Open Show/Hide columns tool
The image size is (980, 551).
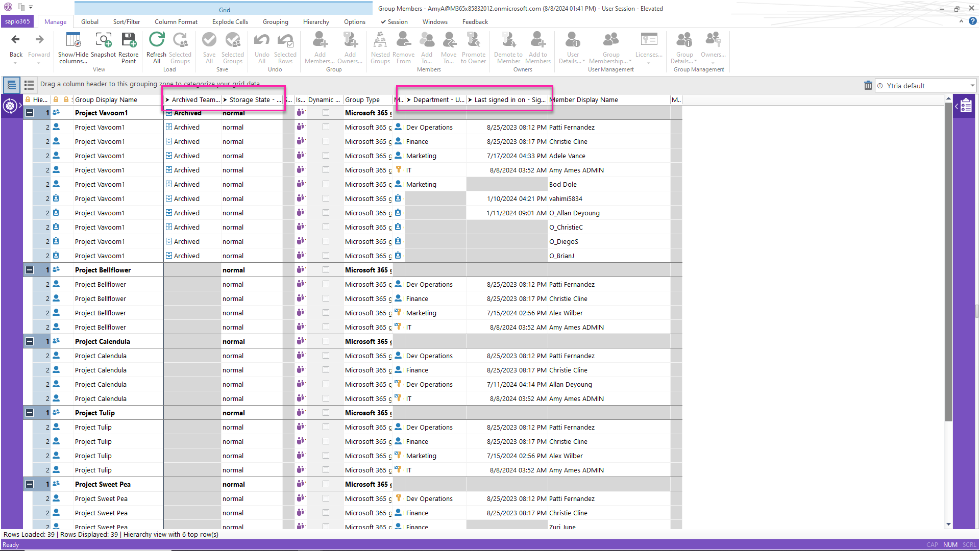pos(73,47)
